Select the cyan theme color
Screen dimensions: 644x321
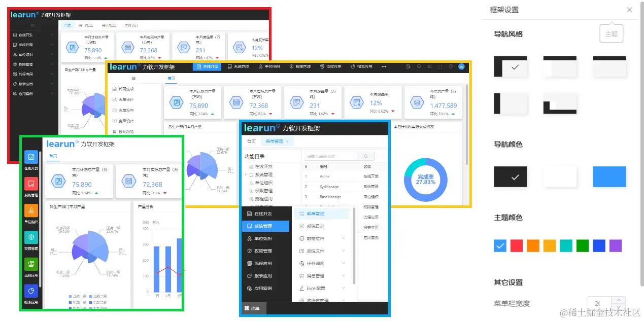coord(566,246)
